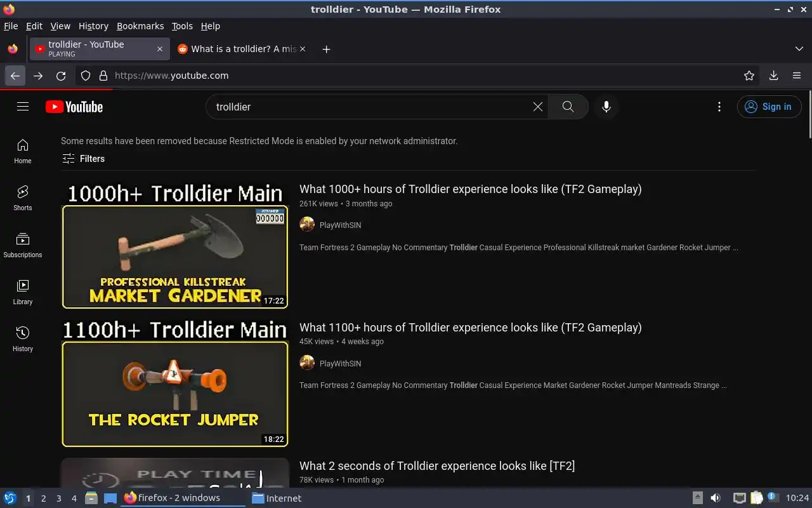Reload the page
The width and height of the screenshot is (812, 508).
[61, 76]
